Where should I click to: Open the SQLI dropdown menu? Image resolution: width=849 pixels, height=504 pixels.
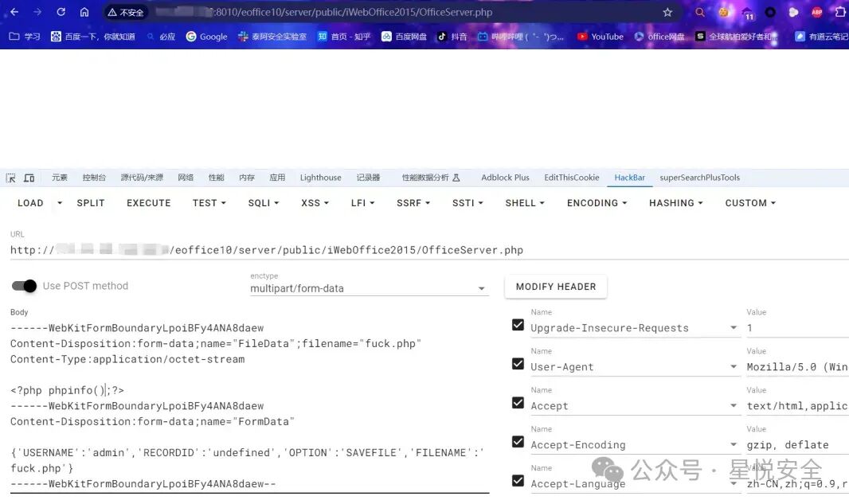[263, 203]
